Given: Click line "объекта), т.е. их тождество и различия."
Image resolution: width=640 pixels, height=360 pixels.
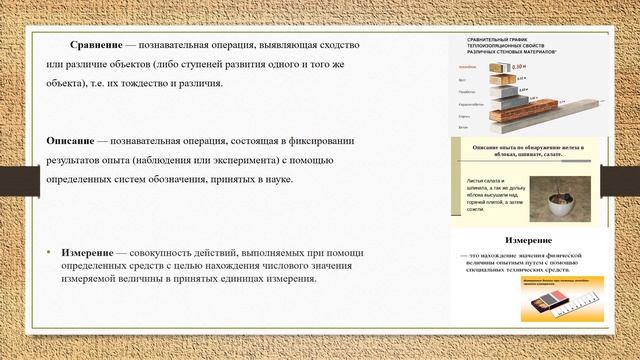Looking at the screenshot, I should point(135,83).
